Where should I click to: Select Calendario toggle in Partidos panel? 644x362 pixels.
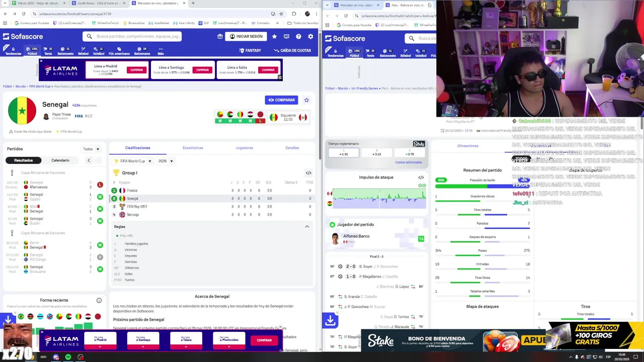point(60,160)
